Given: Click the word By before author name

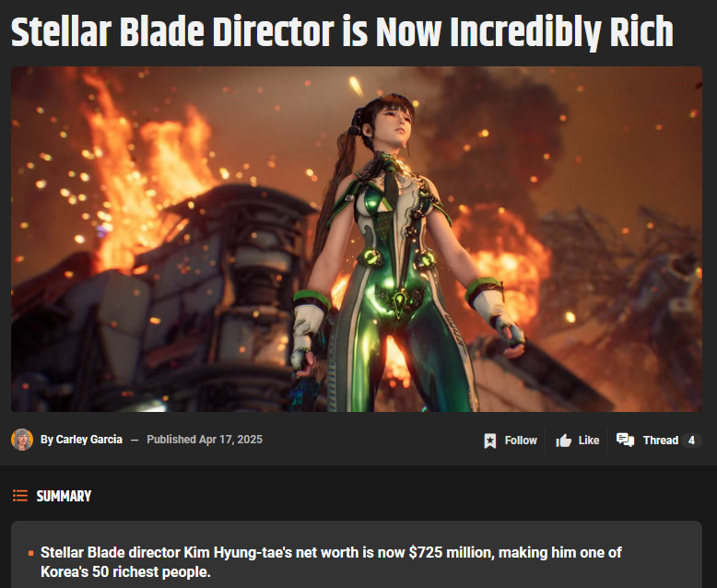Looking at the screenshot, I should [x=47, y=440].
